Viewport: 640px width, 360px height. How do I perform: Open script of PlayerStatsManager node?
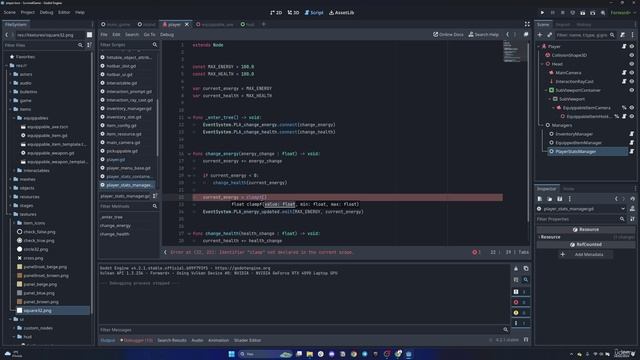point(631,151)
